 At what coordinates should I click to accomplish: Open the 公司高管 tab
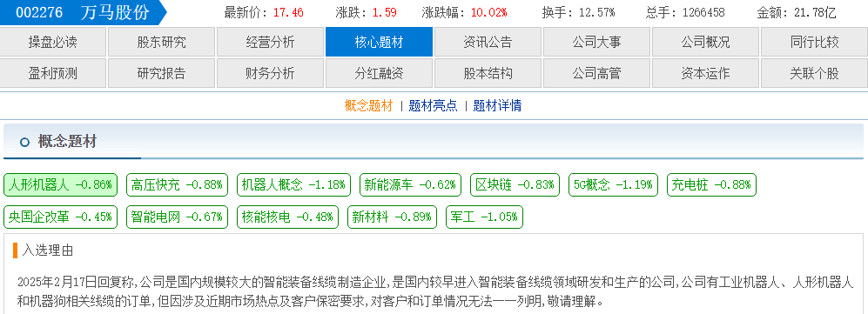point(596,73)
